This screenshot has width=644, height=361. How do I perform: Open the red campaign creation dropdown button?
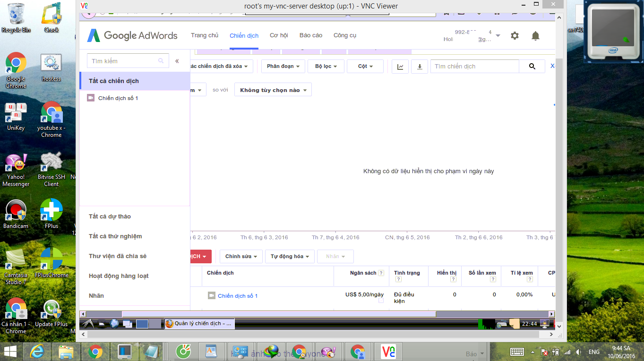point(201,257)
